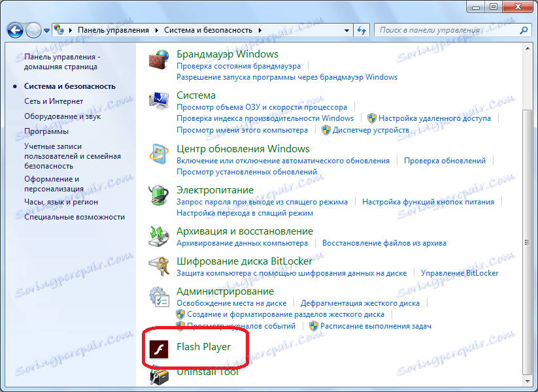Open Центр обновления Windows heading
Screen dimensions: 538x392
243,149
